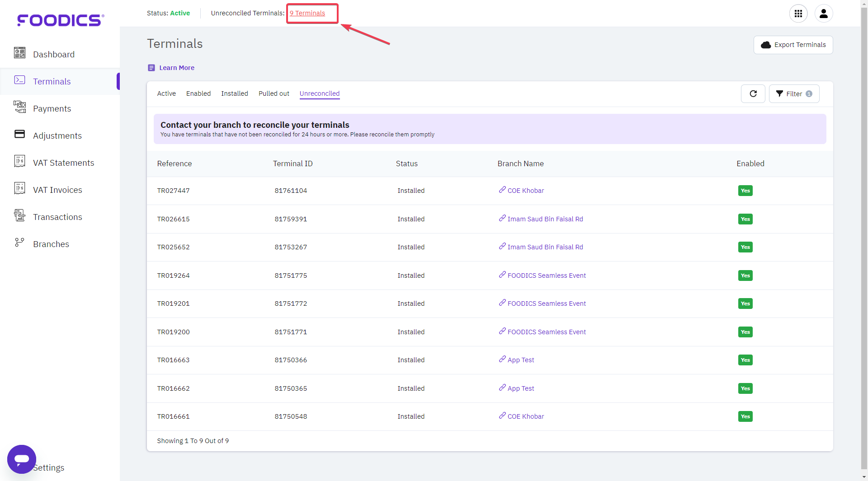Viewport: 868px width, 481px height.
Task: Refresh the terminals list
Action: point(753,94)
